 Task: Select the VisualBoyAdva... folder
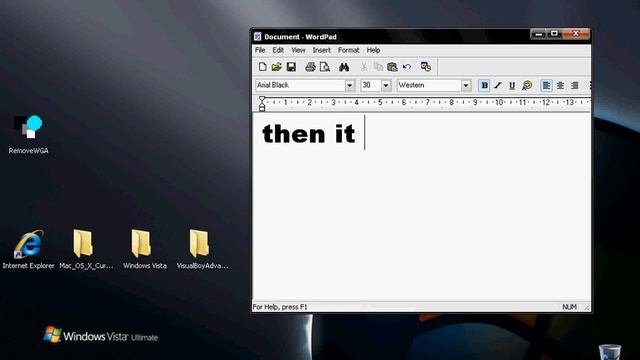[202, 249]
